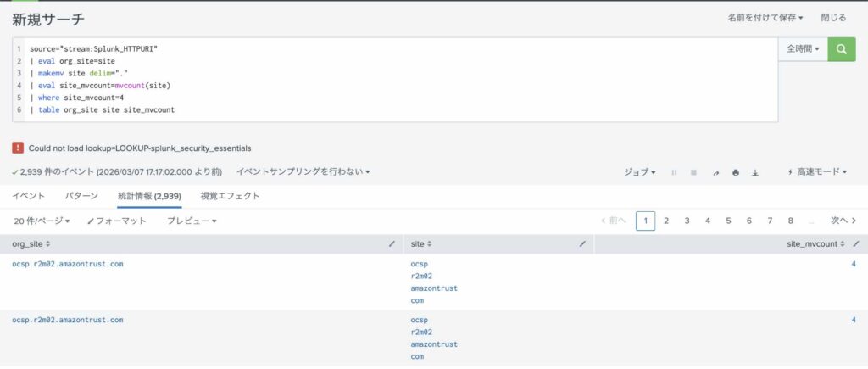Click the export download icon
This screenshot has width=868, height=369.
[x=754, y=172]
